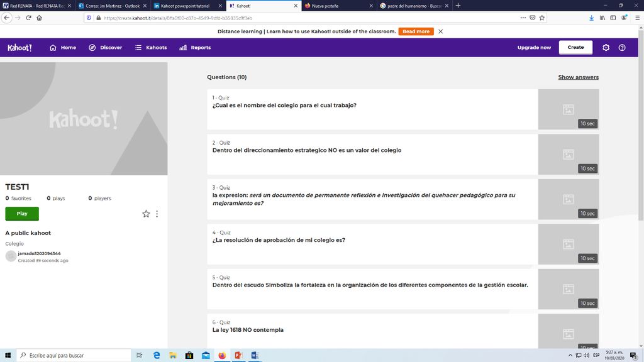Click image placeholder of question 1
This screenshot has height=362, width=644.
coord(569,109)
